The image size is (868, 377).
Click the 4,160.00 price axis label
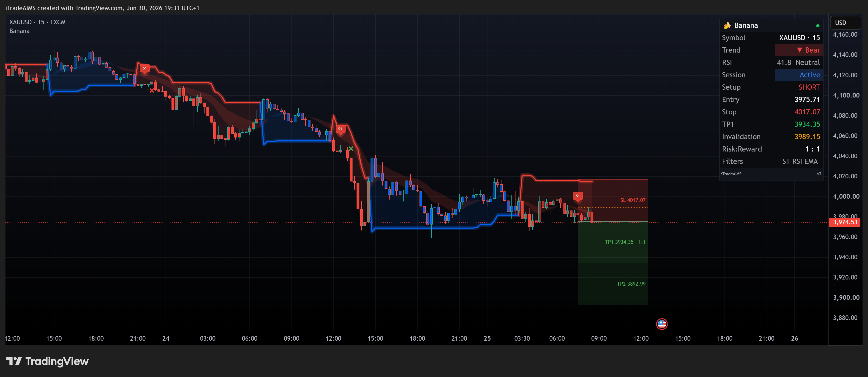coord(845,34)
